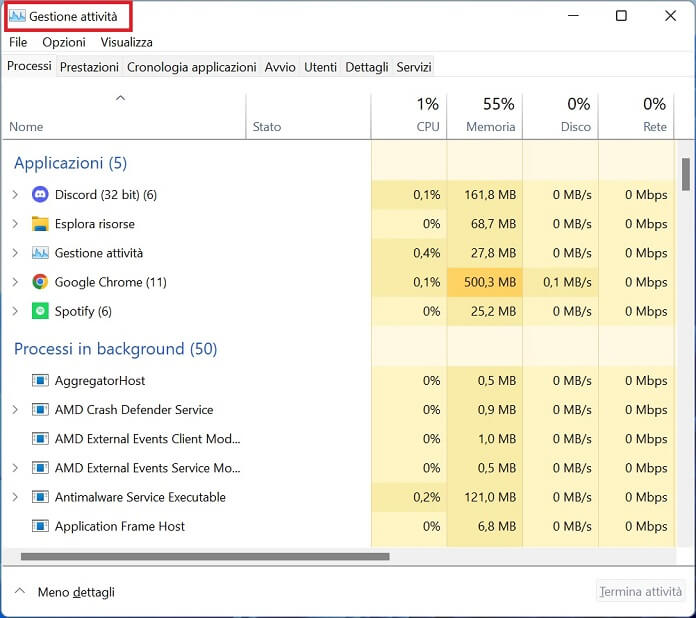The height and width of the screenshot is (618, 696).
Task: Expand the Spotify (6) process group
Action: coord(15,311)
